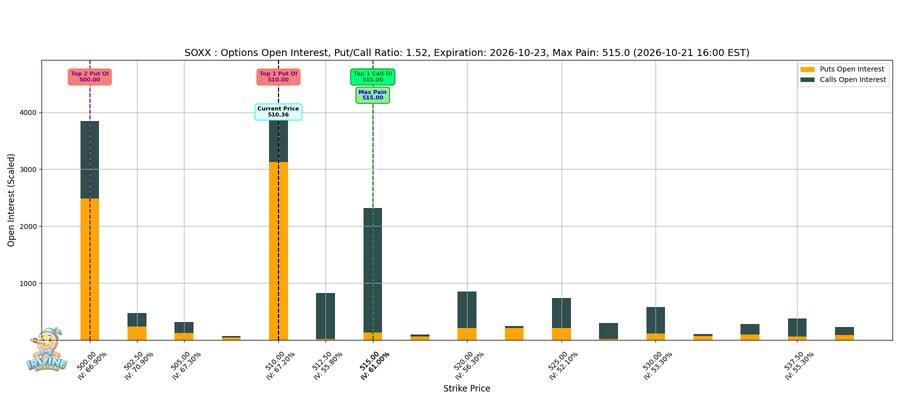Click the green 'Top 1 Call OI 515.00' label
900x400 pixels.
coord(373,77)
